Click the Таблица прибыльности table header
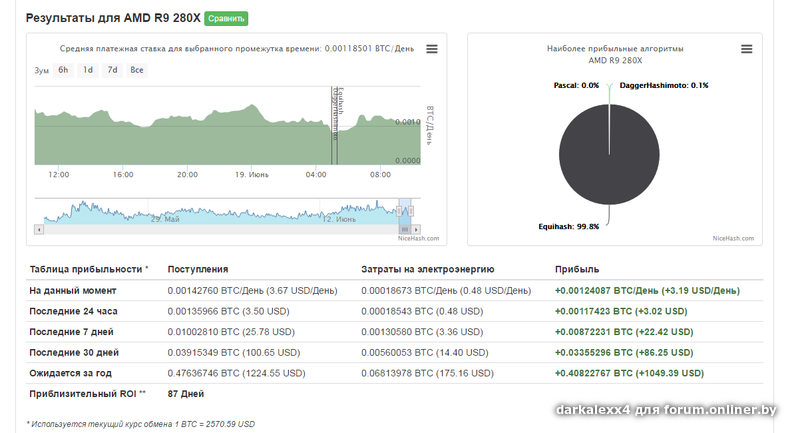800x433 pixels. [x=88, y=269]
